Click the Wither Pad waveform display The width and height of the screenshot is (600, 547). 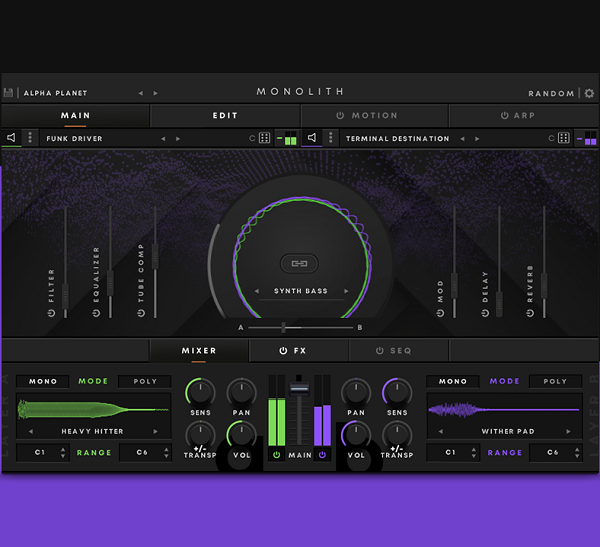(x=504, y=410)
